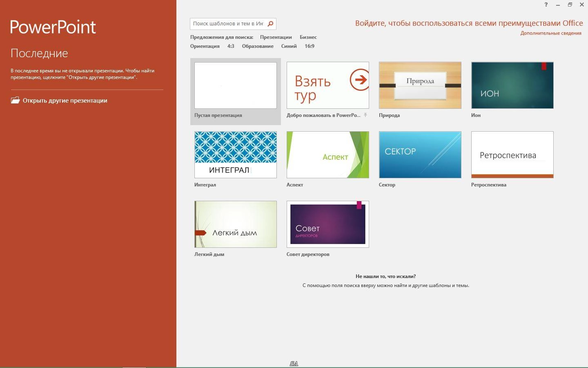Click the Ион caption label
The image size is (588, 368).
(x=476, y=115)
